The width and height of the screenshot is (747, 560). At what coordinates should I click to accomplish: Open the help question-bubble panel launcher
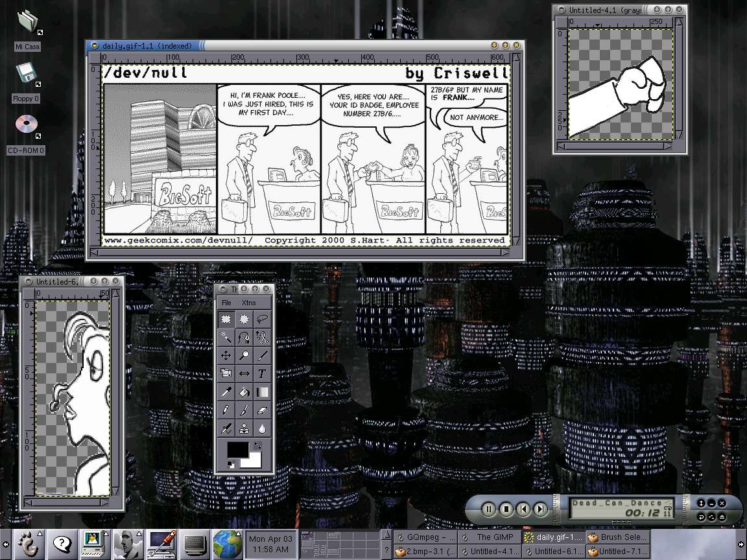click(62, 544)
